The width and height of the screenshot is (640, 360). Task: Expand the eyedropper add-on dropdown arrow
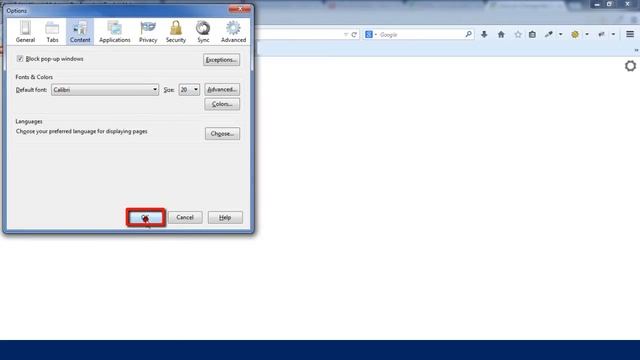[560, 35]
